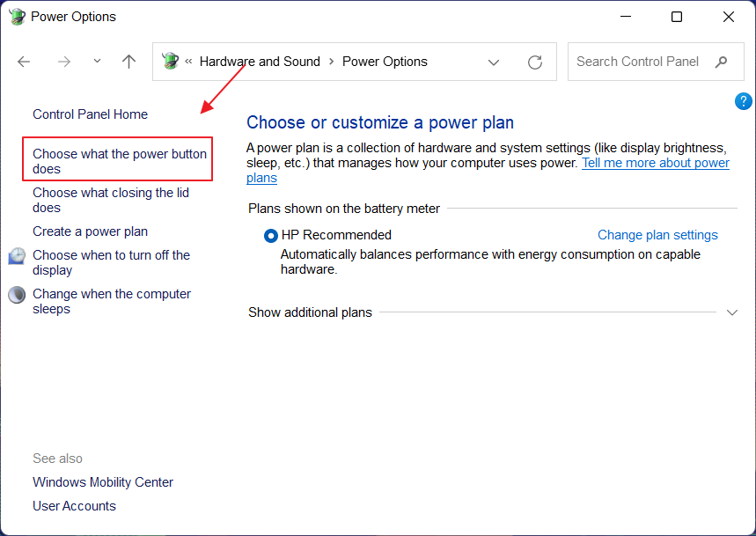Open the recent locations dropdown arrow

tap(97, 62)
